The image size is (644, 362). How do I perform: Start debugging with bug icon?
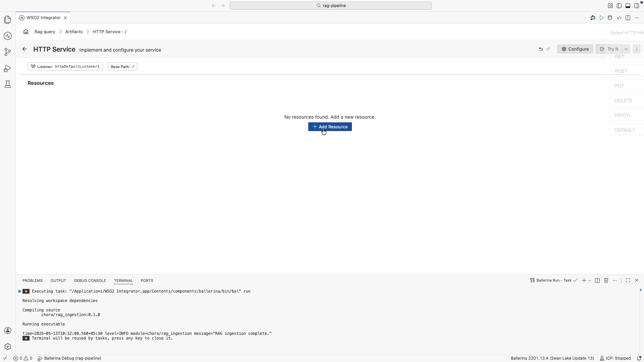[x=610, y=18]
